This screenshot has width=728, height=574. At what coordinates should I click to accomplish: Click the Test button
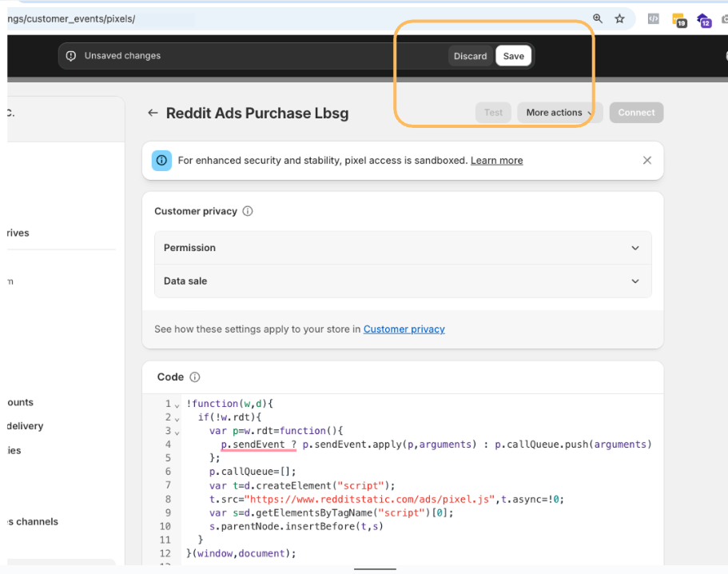[493, 113]
